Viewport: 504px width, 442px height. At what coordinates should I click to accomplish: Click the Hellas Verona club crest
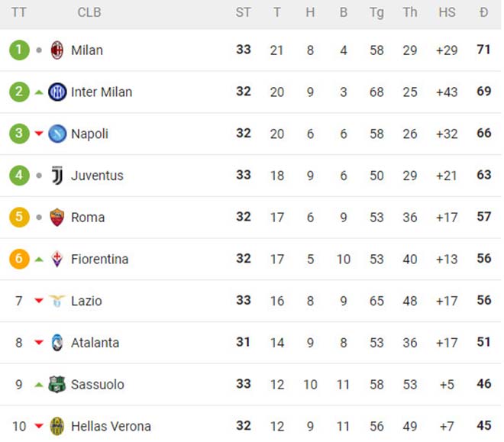(x=57, y=426)
